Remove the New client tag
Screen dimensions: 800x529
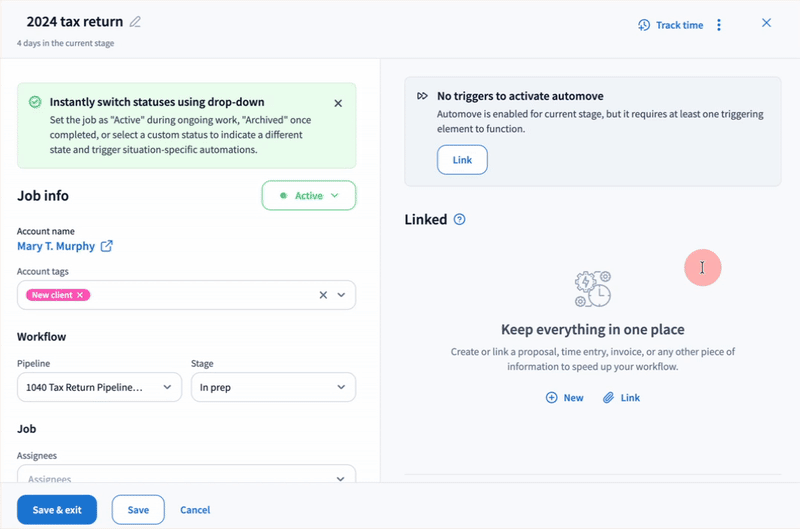coord(81,295)
